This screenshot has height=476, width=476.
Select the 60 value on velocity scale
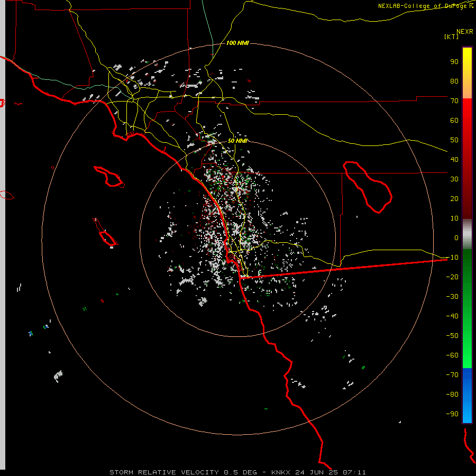coord(454,121)
